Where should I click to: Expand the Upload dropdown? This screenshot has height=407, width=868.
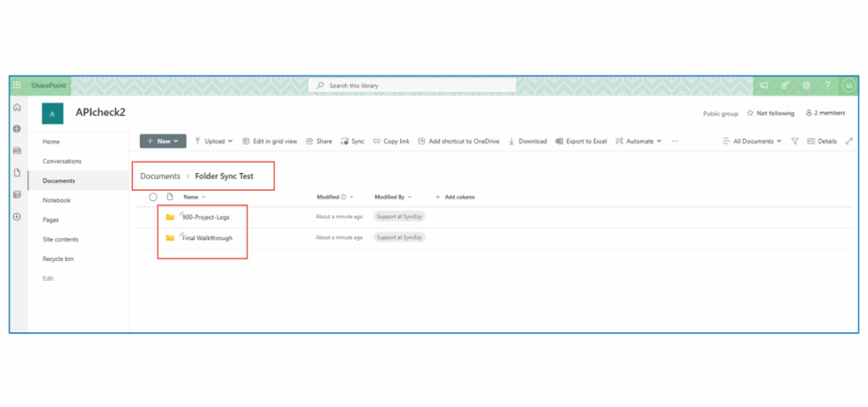pyautogui.click(x=214, y=142)
